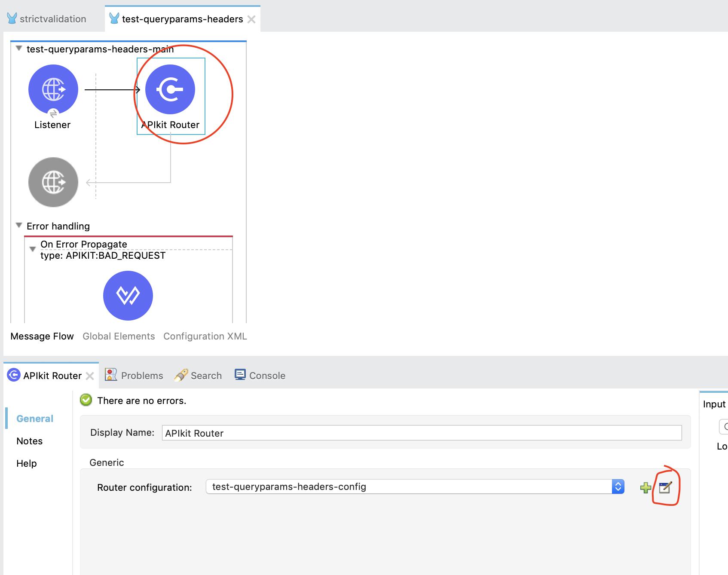Close the APIkit Router properties tab

90,376
